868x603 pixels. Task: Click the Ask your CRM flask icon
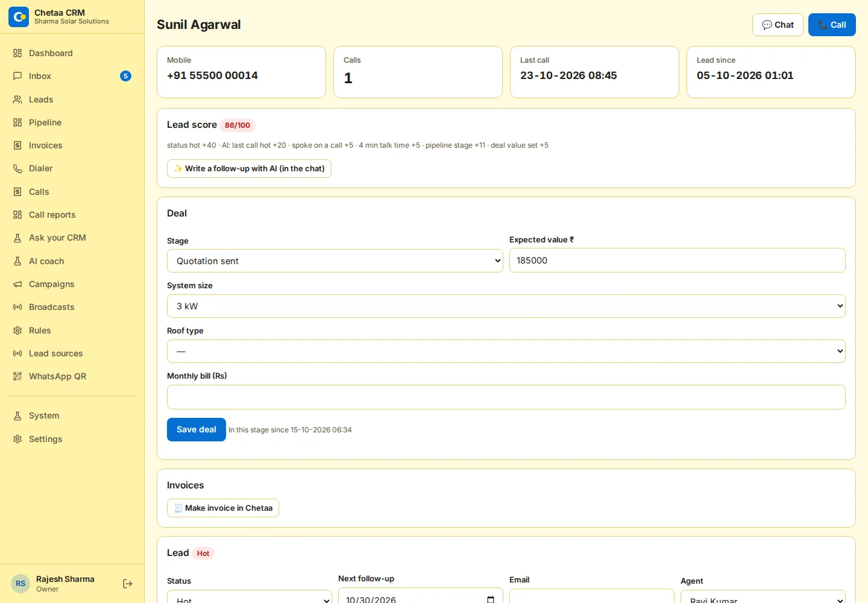[x=17, y=238]
